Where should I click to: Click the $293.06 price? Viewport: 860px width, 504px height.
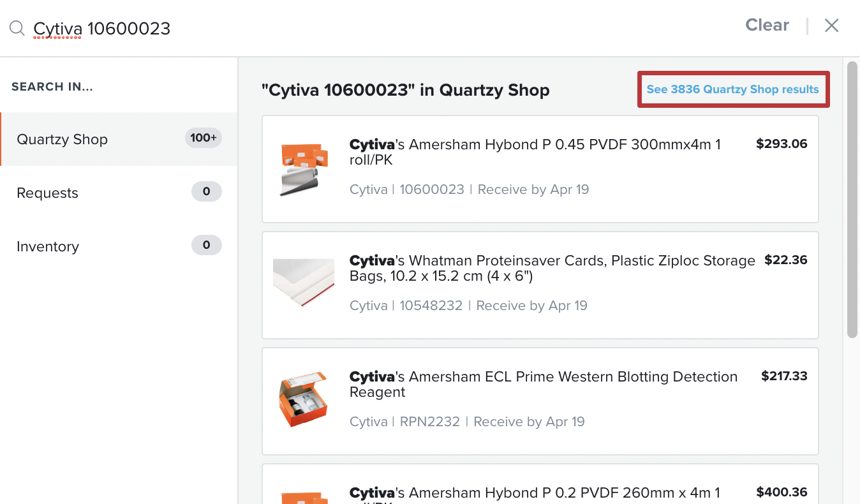[782, 144]
